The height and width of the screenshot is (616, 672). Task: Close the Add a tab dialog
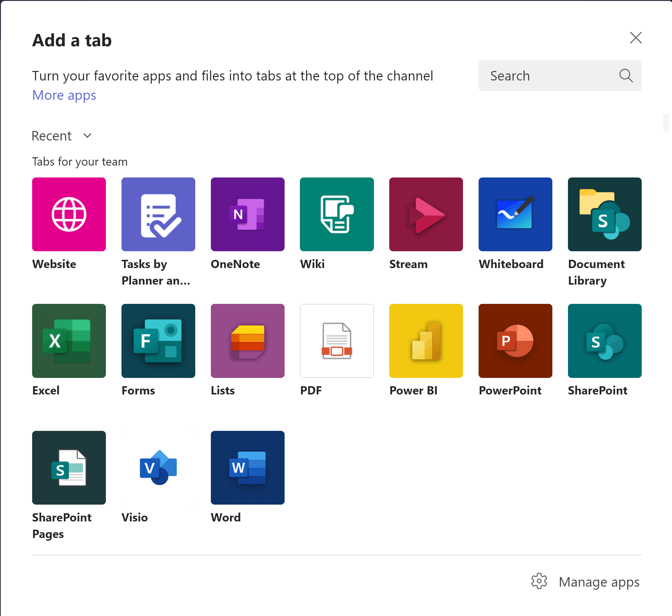tap(636, 38)
